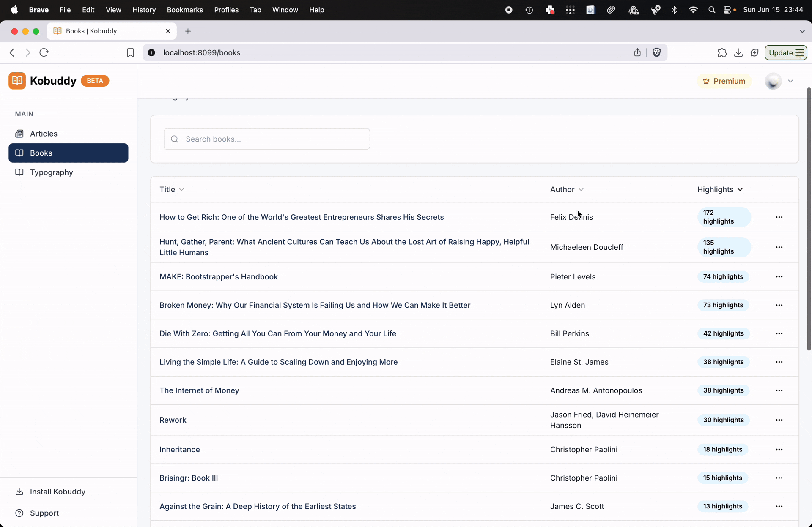
Task: Click the Brave Shields icon
Action: click(x=656, y=52)
